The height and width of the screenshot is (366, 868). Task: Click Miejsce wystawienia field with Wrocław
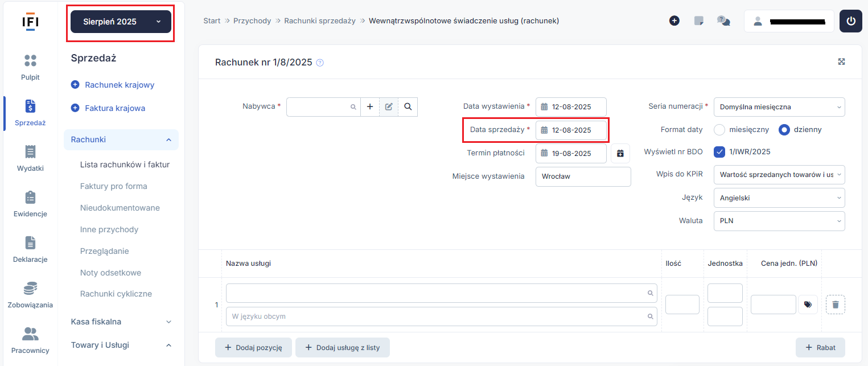pyautogui.click(x=583, y=176)
